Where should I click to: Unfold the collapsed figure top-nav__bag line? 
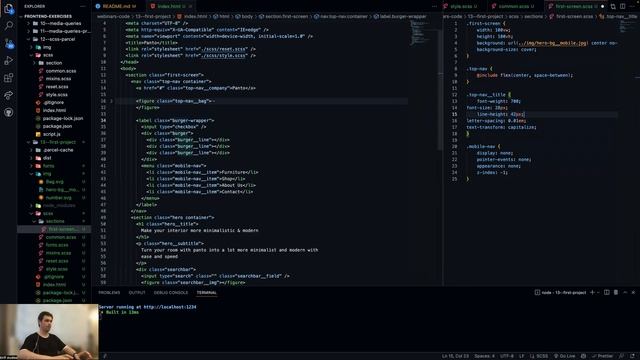pyautogui.click(x=111, y=101)
